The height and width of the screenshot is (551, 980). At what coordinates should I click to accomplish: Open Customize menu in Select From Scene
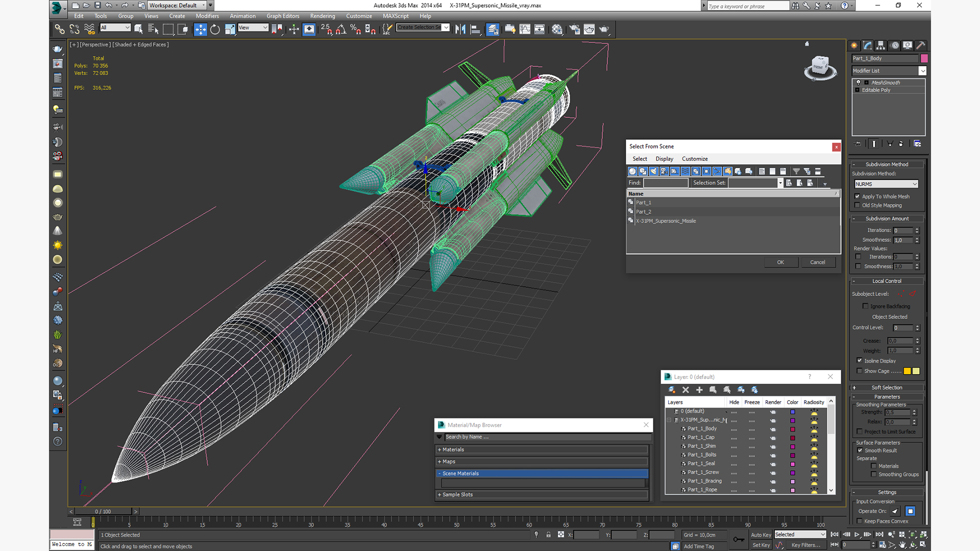click(695, 159)
